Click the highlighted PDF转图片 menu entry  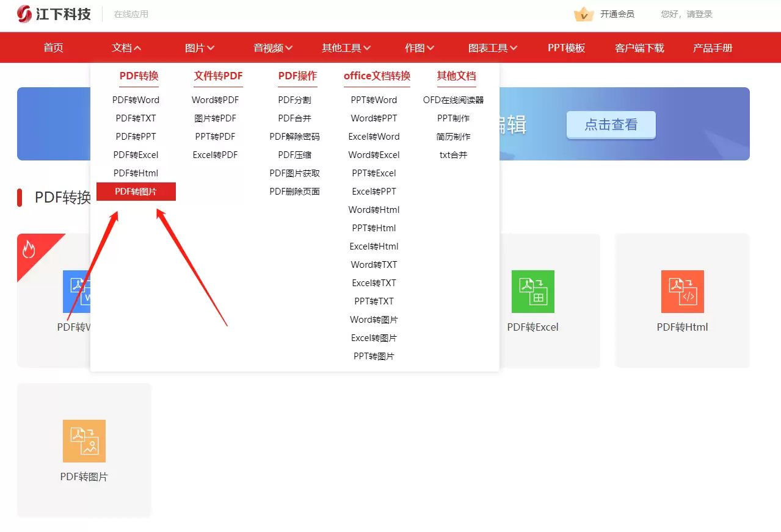click(x=136, y=191)
